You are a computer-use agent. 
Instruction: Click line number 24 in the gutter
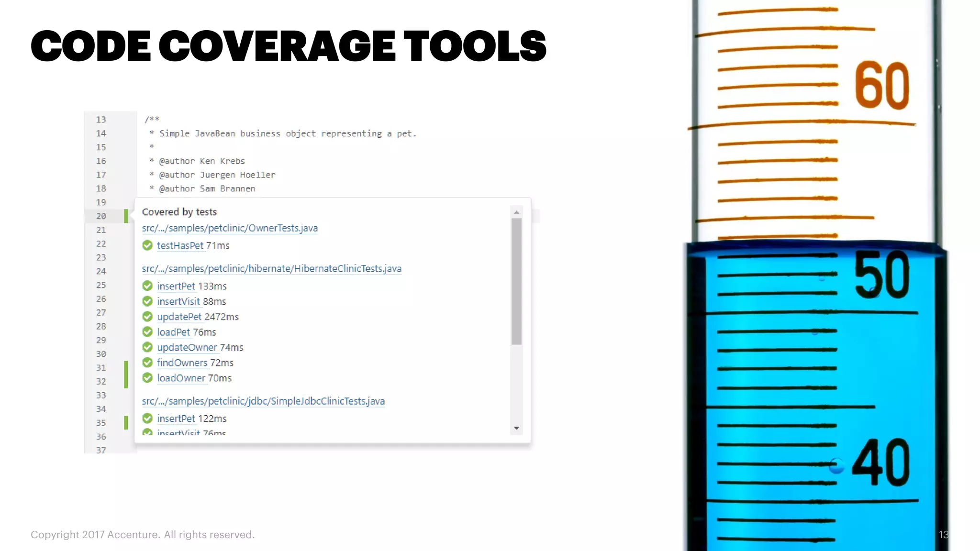(x=101, y=271)
